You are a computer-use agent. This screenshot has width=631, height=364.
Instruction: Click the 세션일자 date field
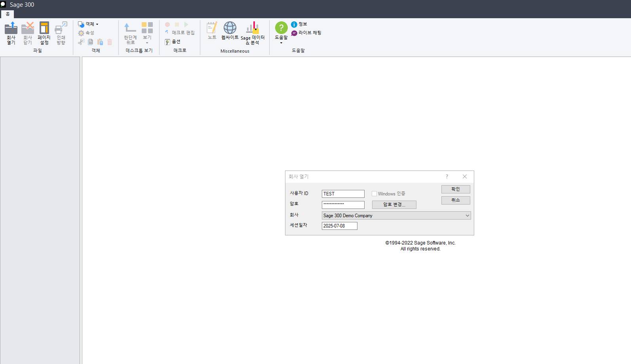tap(340, 226)
